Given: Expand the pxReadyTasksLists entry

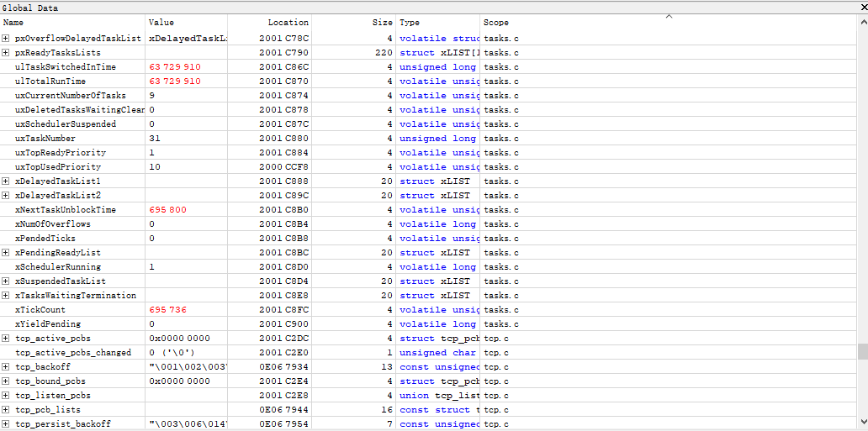Looking at the screenshot, I should [6, 53].
